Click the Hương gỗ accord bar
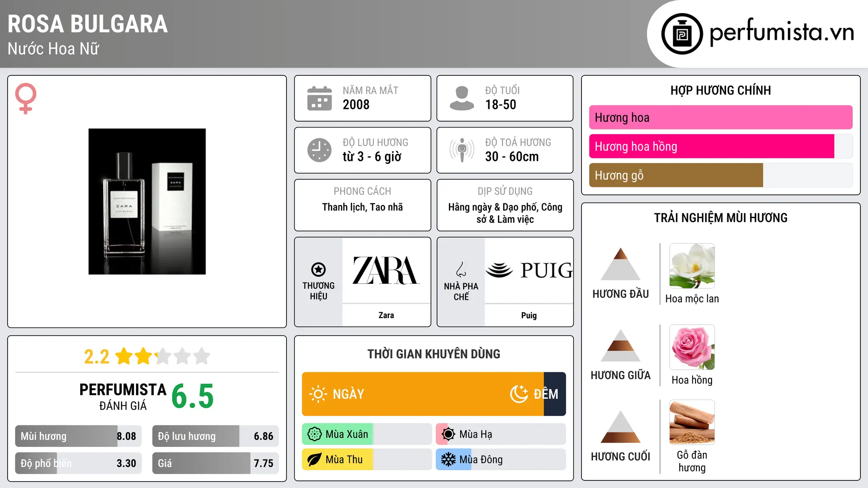 point(721,175)
